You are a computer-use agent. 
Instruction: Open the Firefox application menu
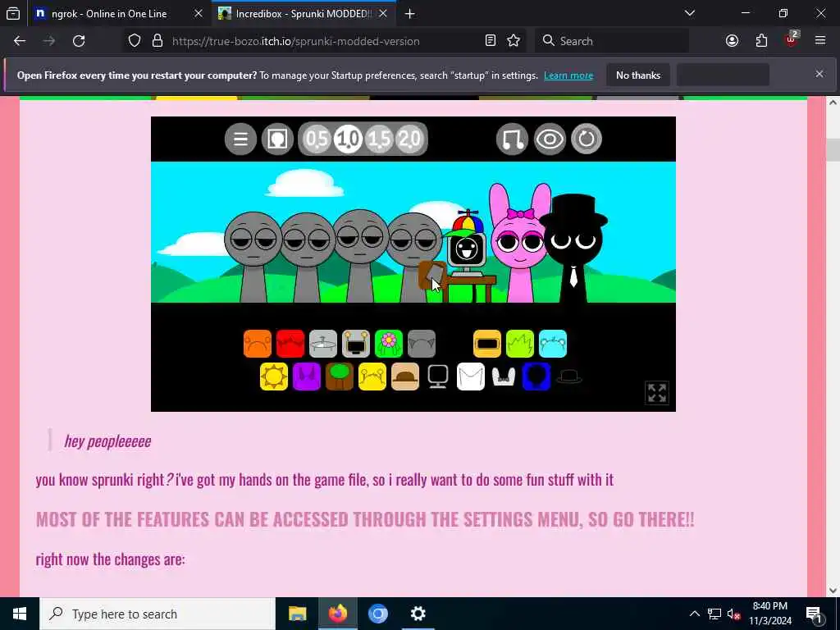[x=820, y=41]
